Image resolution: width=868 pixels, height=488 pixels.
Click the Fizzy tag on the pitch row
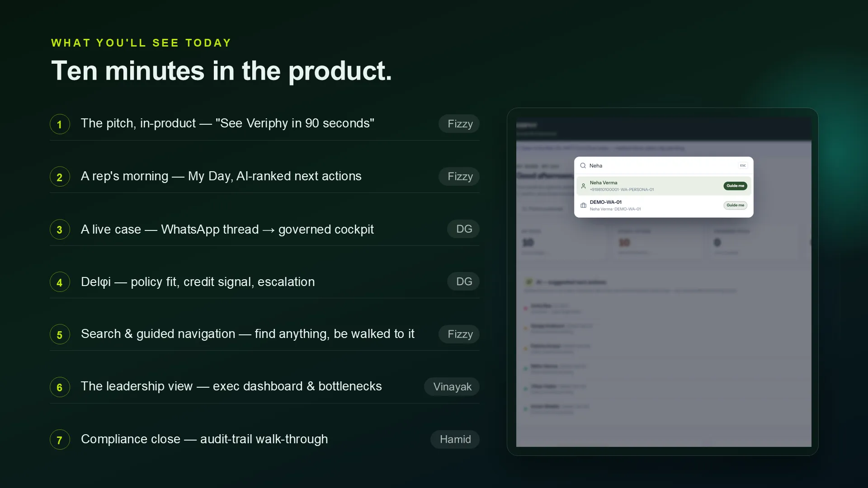point(459,124)
